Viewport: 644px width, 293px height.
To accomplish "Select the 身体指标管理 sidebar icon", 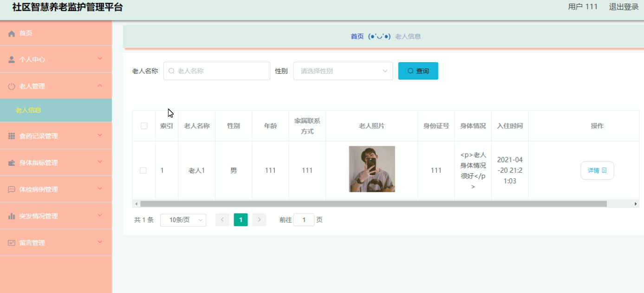I will click(11, 162).
